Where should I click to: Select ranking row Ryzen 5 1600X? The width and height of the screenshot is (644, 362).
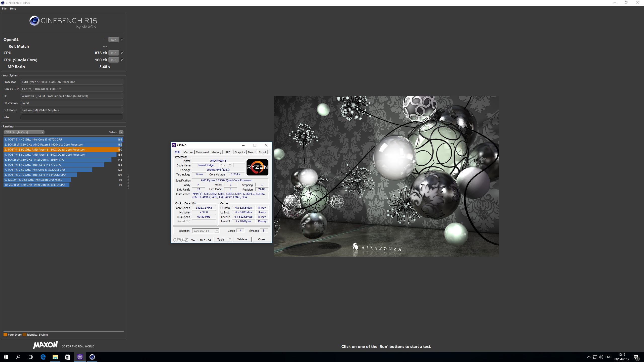[63, 145]
